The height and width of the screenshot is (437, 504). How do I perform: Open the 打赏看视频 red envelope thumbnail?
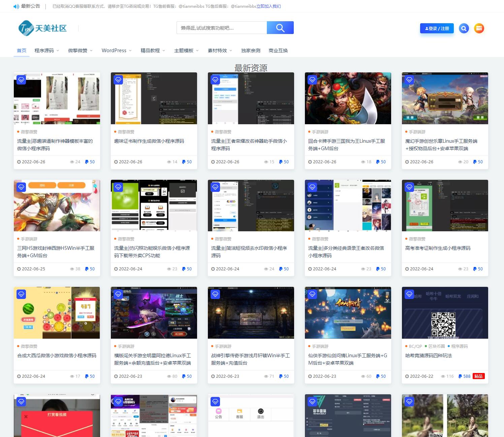(x=57, y=416)
